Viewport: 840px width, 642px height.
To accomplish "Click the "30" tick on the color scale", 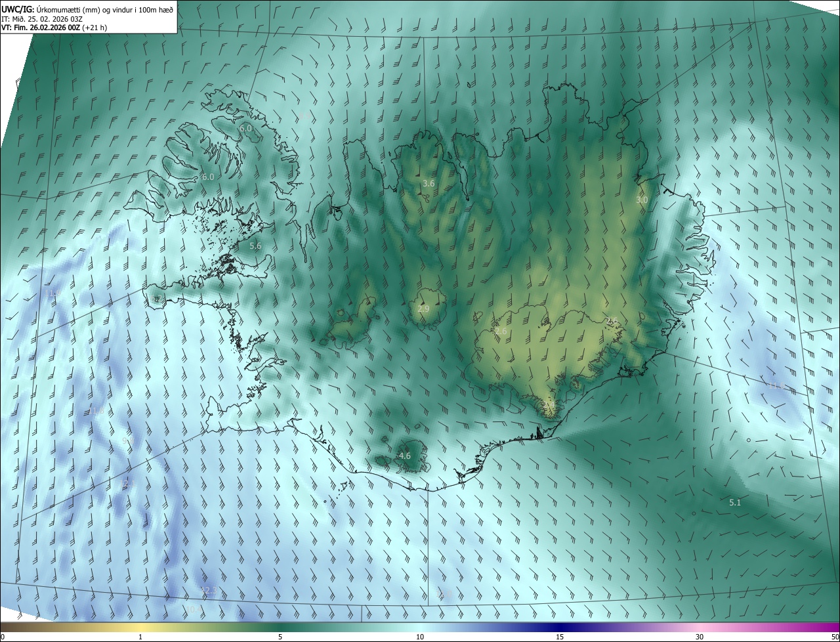I will (x=700, y=637).
